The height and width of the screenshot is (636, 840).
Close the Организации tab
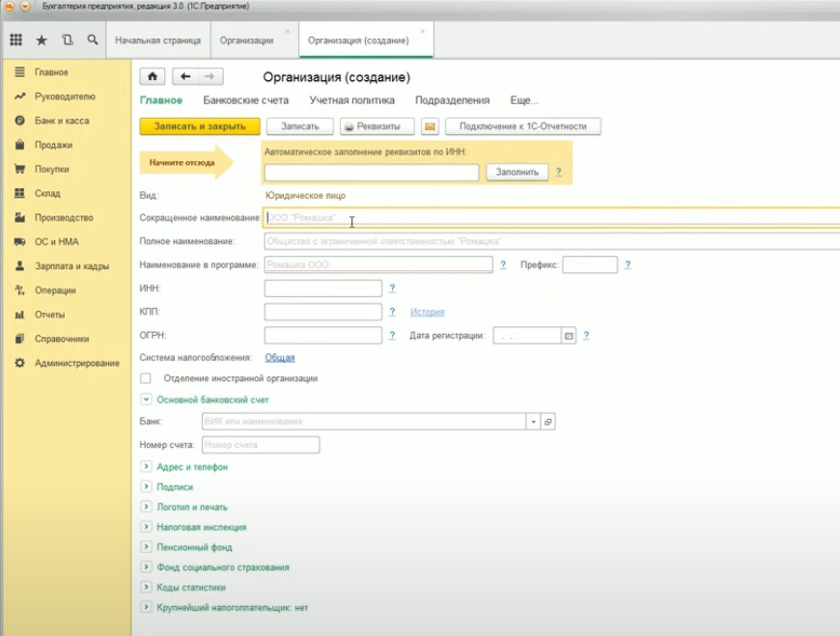coord(287,32)
